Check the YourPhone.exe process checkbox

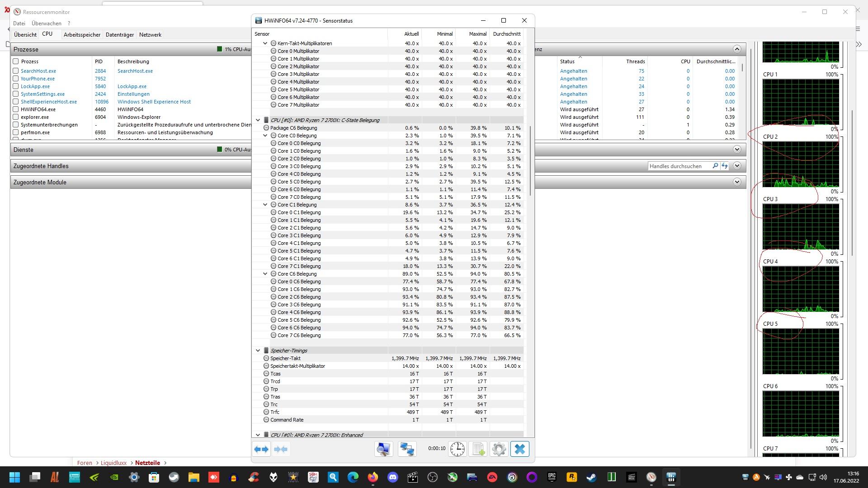tap(16, 79)
